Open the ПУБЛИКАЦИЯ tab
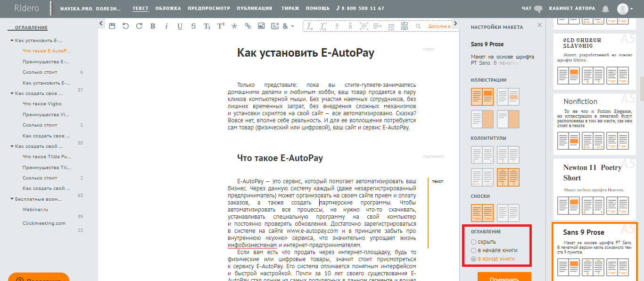Screen dimensions: 644x281 click(254, 9)
